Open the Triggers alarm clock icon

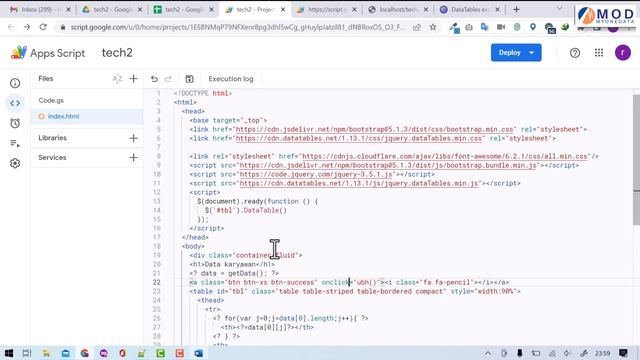[15, 123]
